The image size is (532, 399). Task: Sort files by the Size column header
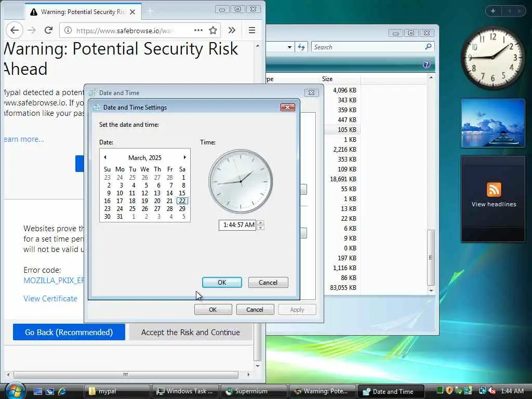coord(340,79)
